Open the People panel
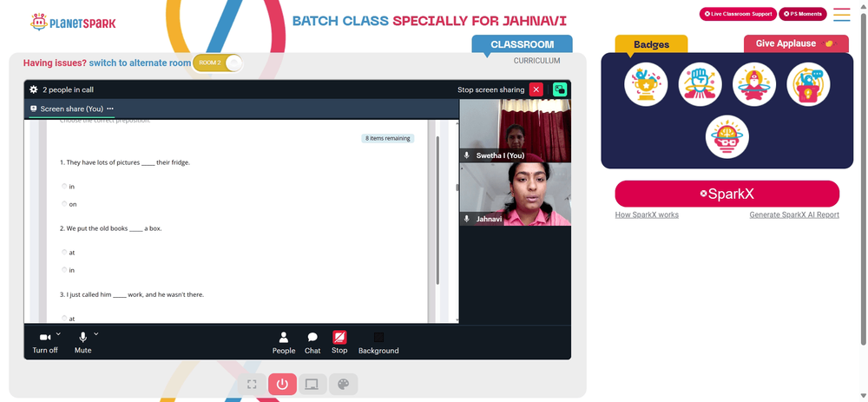The height and width of the screenshot is (402, 868). (284, 343)
